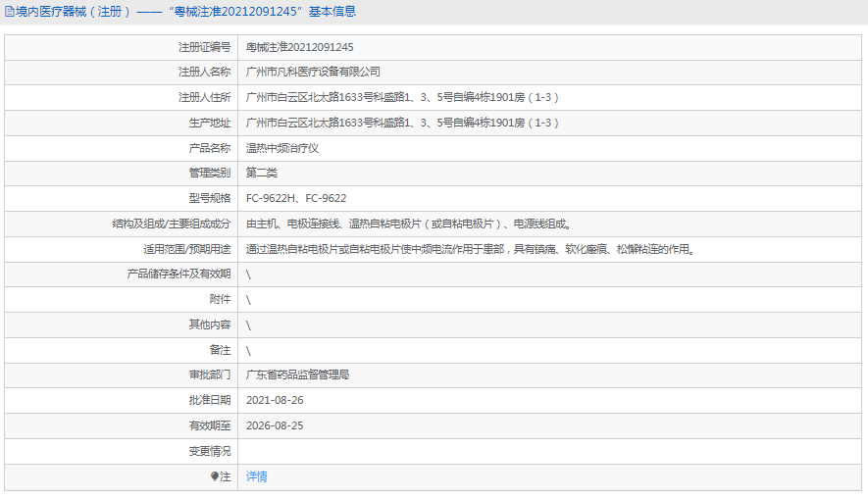The width and height of the screenshot is (868, 499).
Task: Select approving department 广东省药品监督管理局
Action: tap(297, 375)
